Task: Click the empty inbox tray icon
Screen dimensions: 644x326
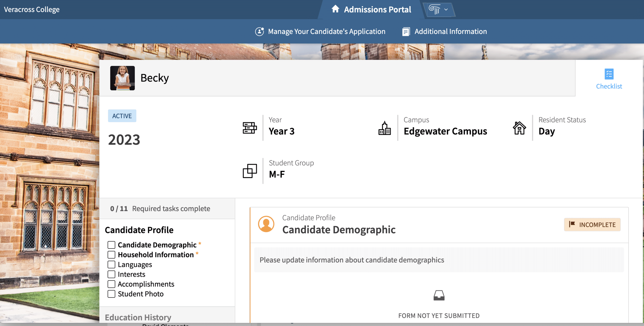Action: click(439, 295)
